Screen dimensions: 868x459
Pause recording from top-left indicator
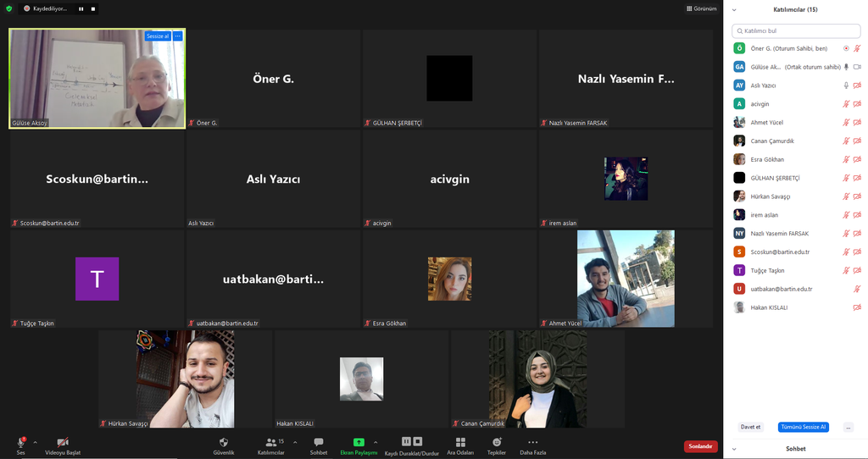click(81, 8)
